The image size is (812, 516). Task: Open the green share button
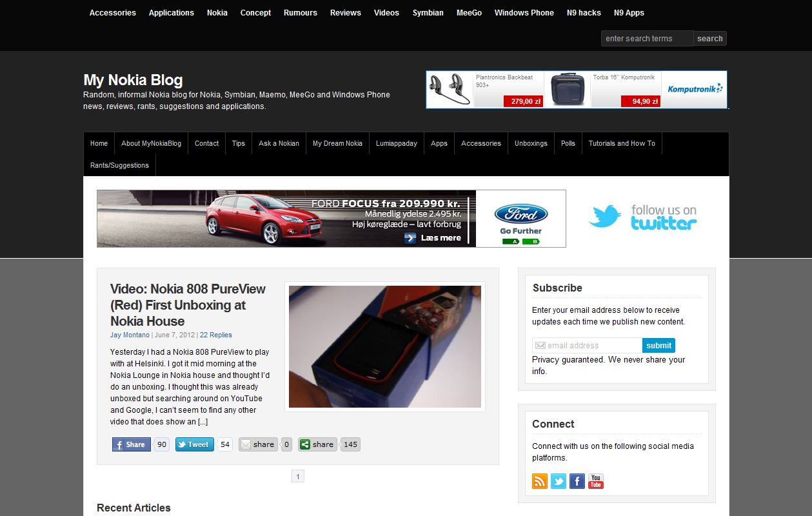317,444
